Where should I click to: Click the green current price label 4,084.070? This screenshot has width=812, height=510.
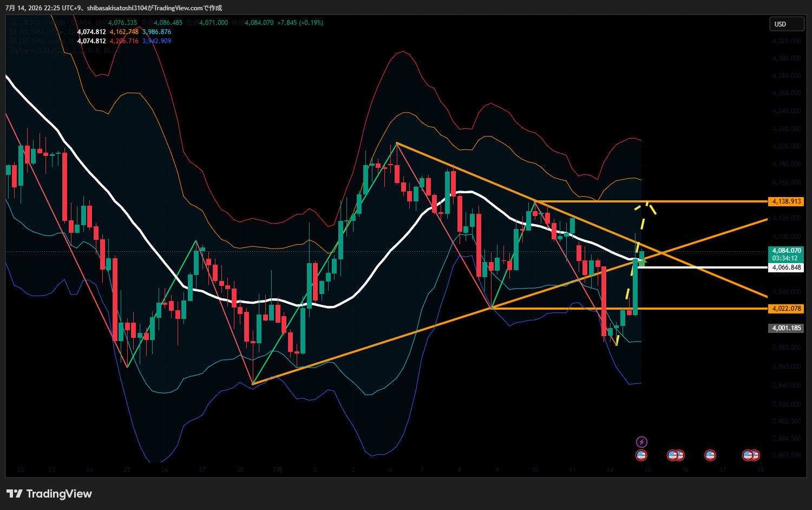click(786, 251)
